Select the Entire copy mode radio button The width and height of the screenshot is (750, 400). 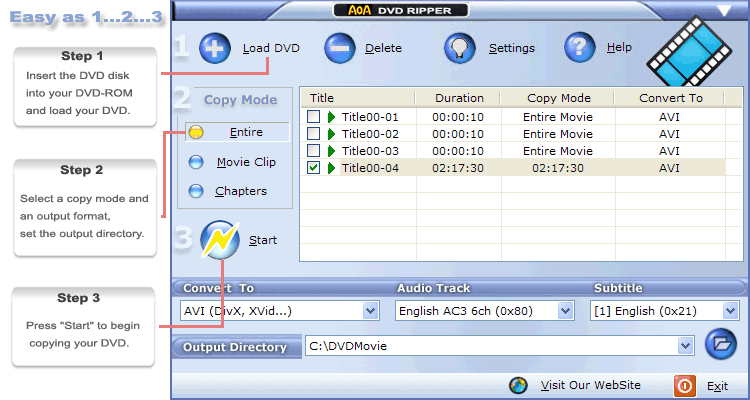pos(196,133)
